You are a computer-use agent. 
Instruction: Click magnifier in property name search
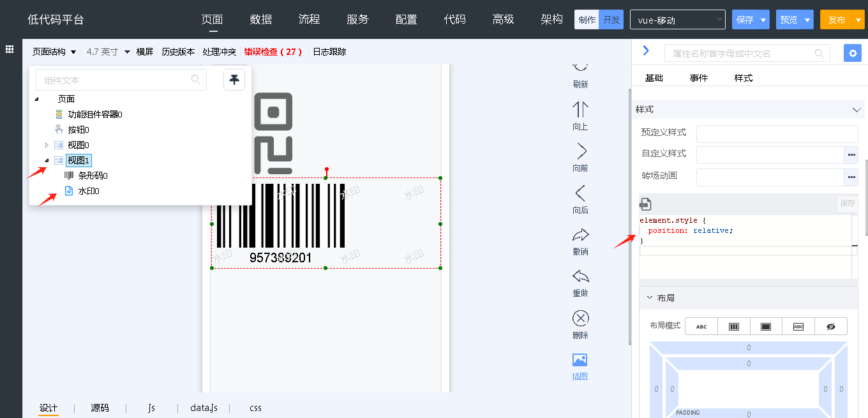(x=819, y=54)
